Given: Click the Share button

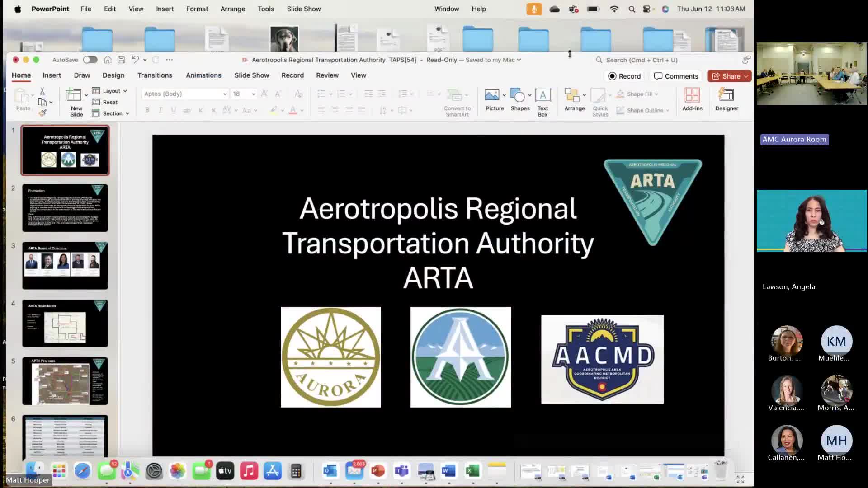Looking at the screenshot, I should click(726, 76).
